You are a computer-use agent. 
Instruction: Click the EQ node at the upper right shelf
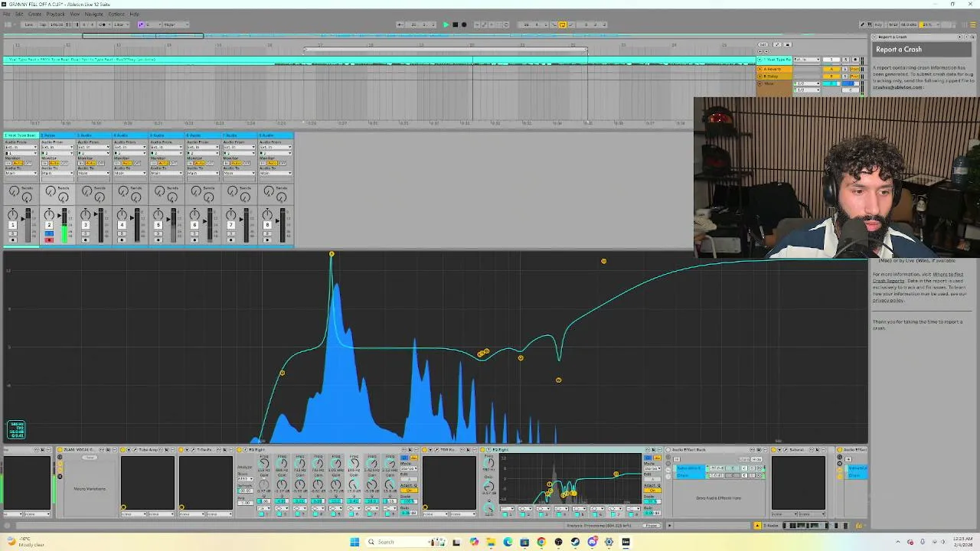pos(603,262)
